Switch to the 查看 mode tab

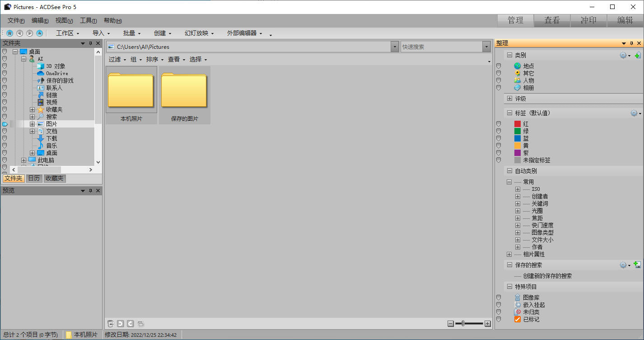point(552,20)
